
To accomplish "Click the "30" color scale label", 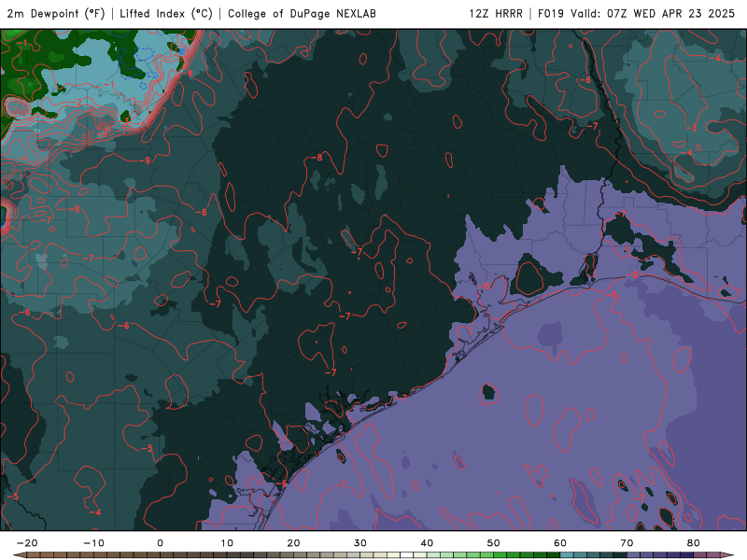I will (360, 543).
